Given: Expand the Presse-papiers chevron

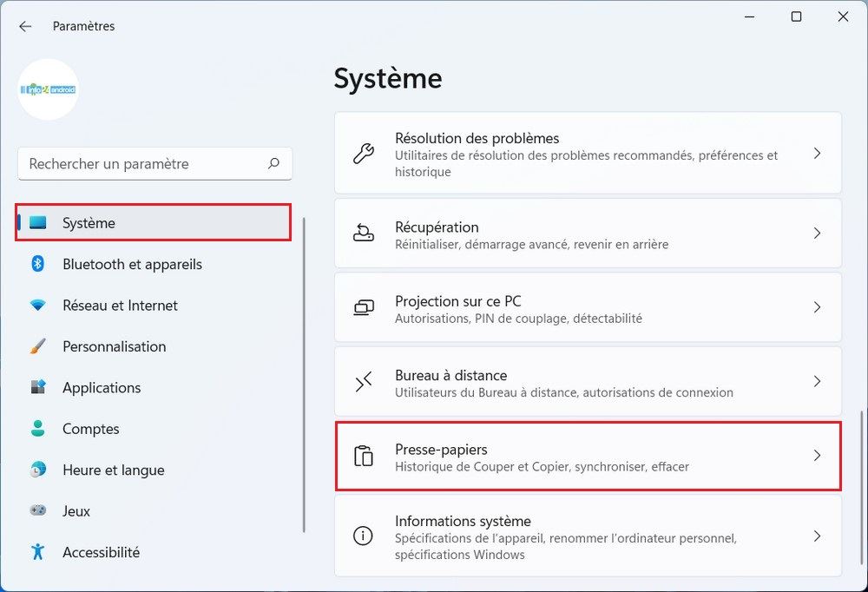Looking at the screenshot, I should point(817,456).
